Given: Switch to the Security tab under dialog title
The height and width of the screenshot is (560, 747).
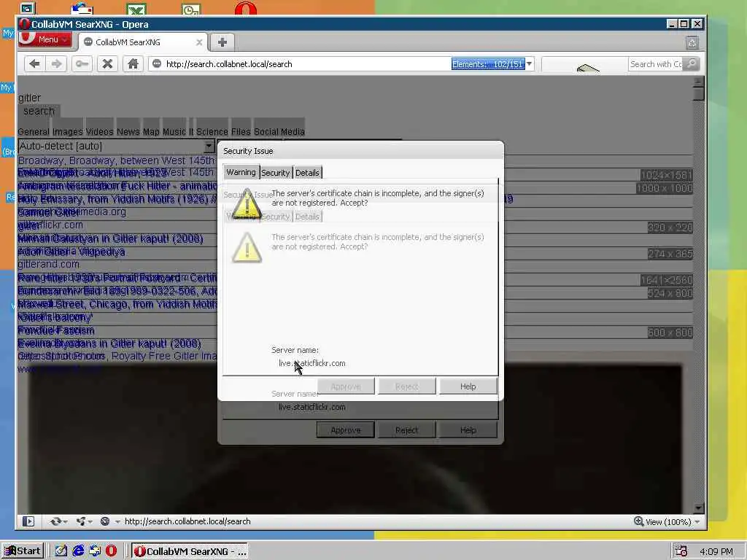Looking at the screenshot, I should tap(275, 173).
